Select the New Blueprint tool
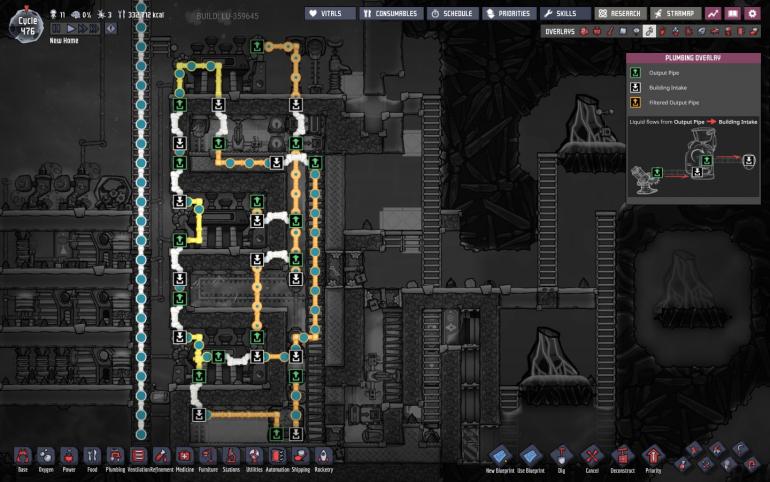The image size is (770, 482). click(500, 460)
